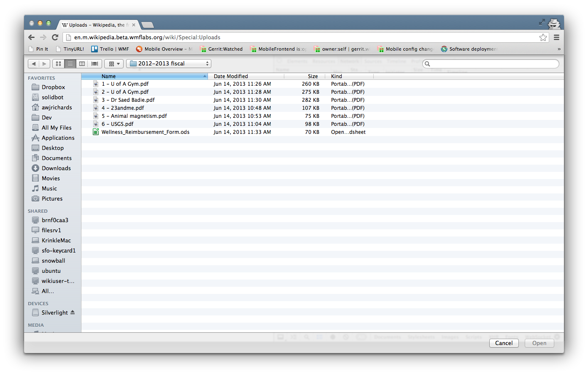This screenshot has height=375, width=588.
Task: Open the TinyURL! bookmark
Action: point(70,49)
